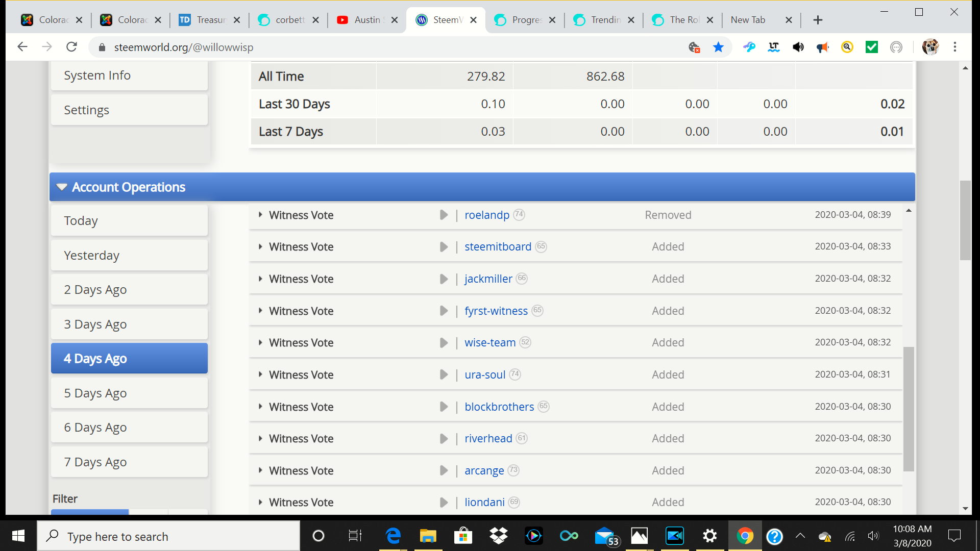The width and height of the screenshot is (980, 551).
Task: Open Dropbox from the taskbar
Action: pos(498,536)
